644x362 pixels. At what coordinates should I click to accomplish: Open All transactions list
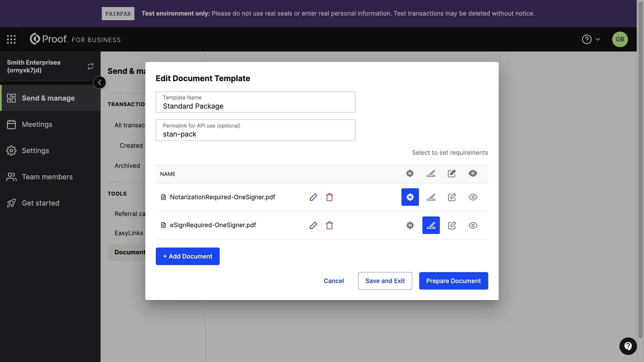(130, 125)
